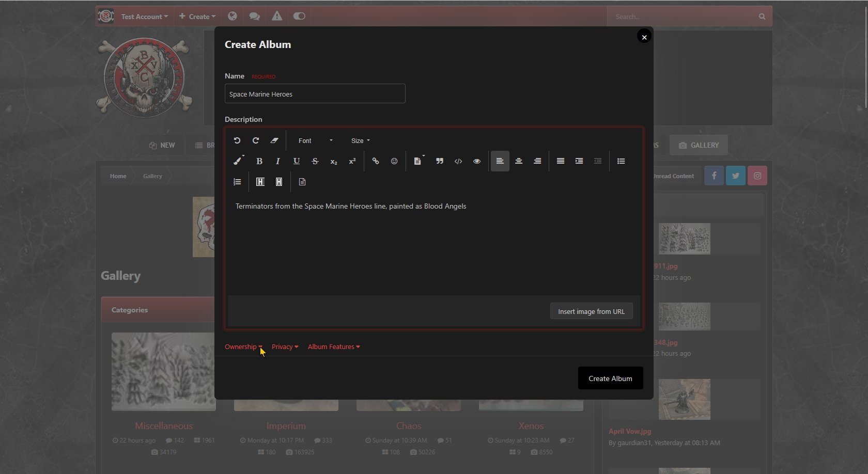Click the text color brush icon
868x474 pixels.
pyautogui.click(x=238, y=161)
